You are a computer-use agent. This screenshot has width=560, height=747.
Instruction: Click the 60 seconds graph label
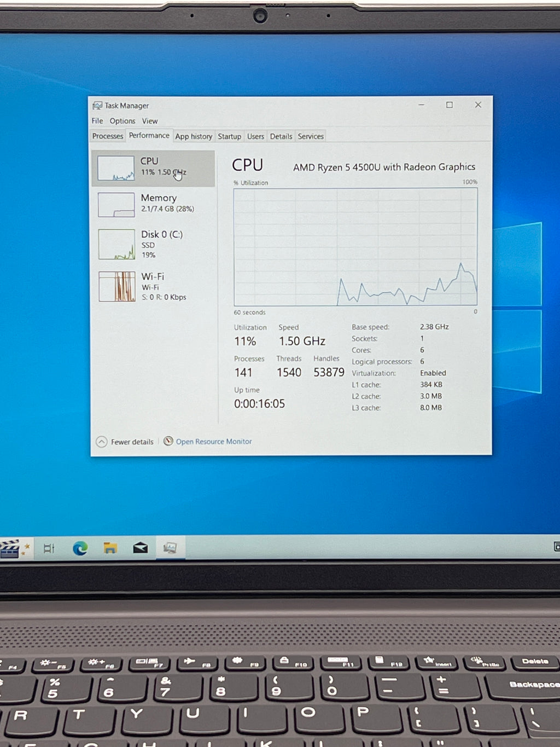[x=249, y=312]
